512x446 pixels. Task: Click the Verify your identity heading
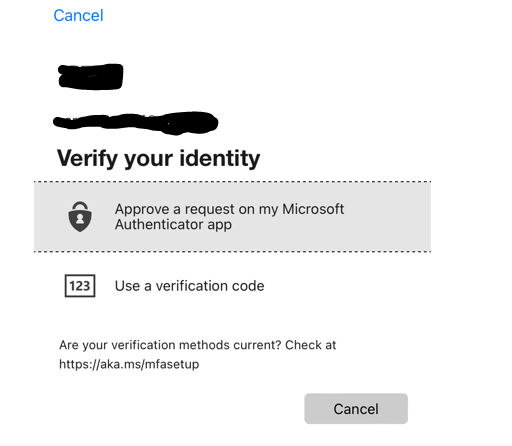(x=158, y=158)
